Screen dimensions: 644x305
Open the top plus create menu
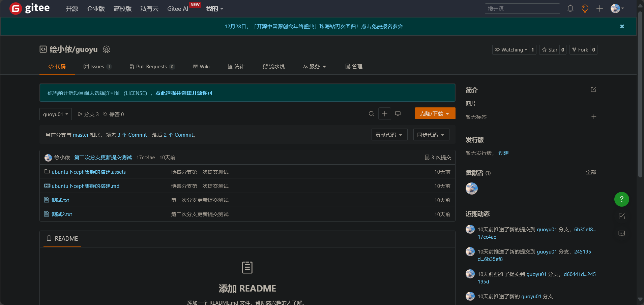pyautogui.click(x=599, y=8)
